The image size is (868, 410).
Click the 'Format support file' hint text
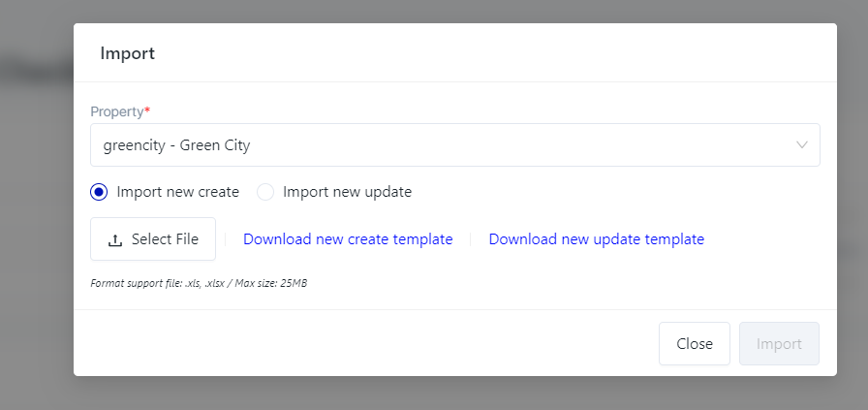pyautogui.click(x=199, y=284)
